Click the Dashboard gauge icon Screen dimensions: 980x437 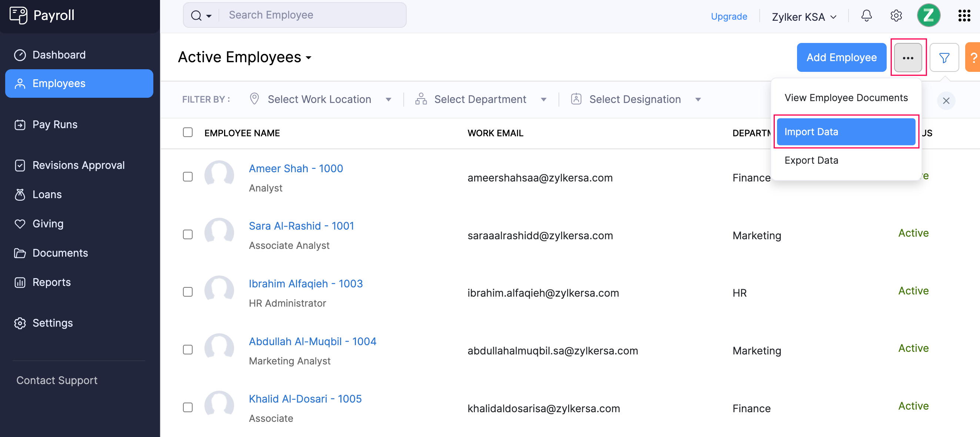click(20, 55)
